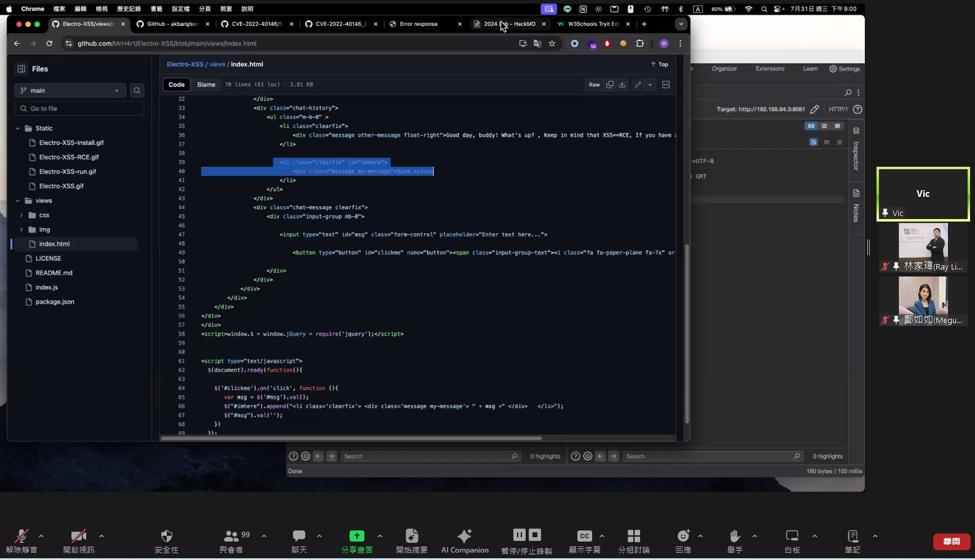Switch to the Blame view

(x=206, y=85)
